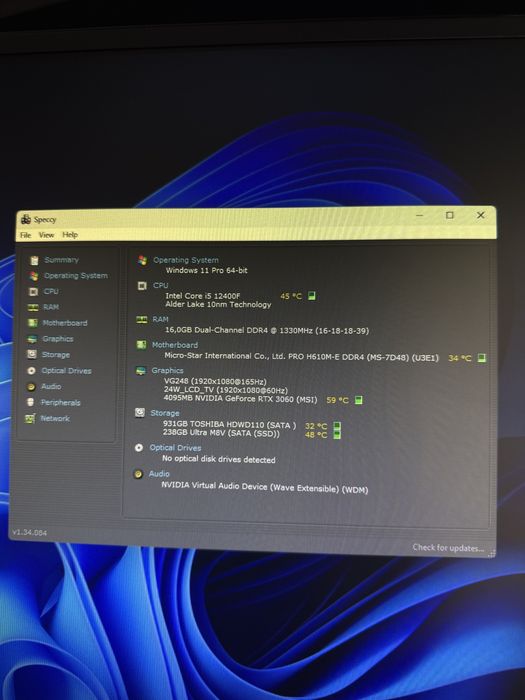Click the sidebar Peripherals mouse icon
This screenshot has width=525, height=700.
(x=30, y=402)
